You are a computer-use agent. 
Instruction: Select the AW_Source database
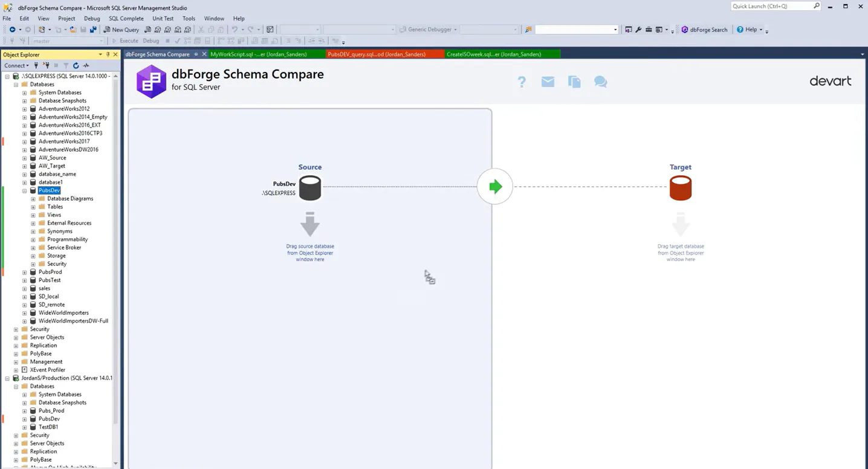coord(53,158)
